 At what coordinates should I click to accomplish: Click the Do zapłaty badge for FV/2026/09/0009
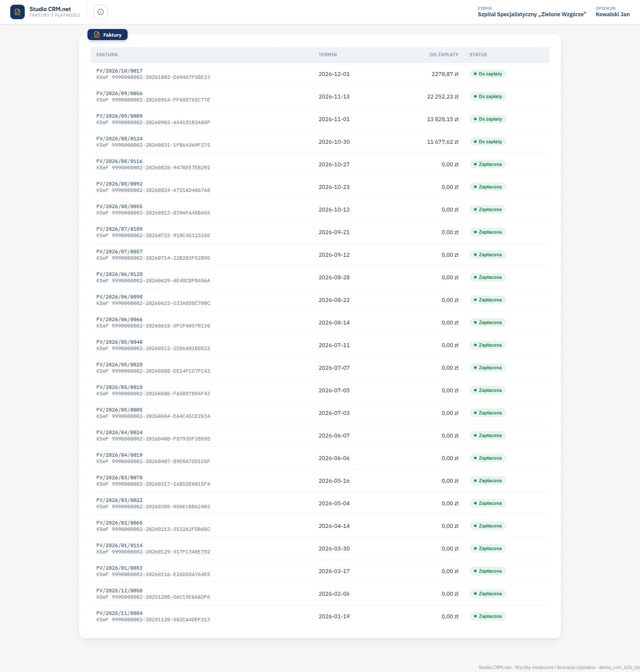[488, 119]
